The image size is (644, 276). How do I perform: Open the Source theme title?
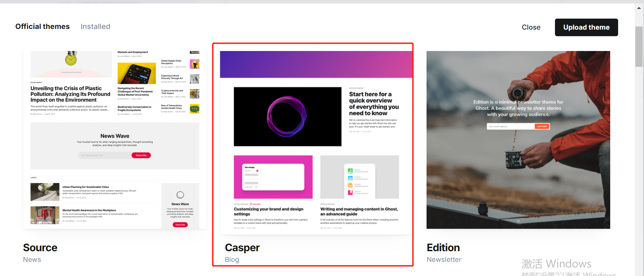coord(40,248)
